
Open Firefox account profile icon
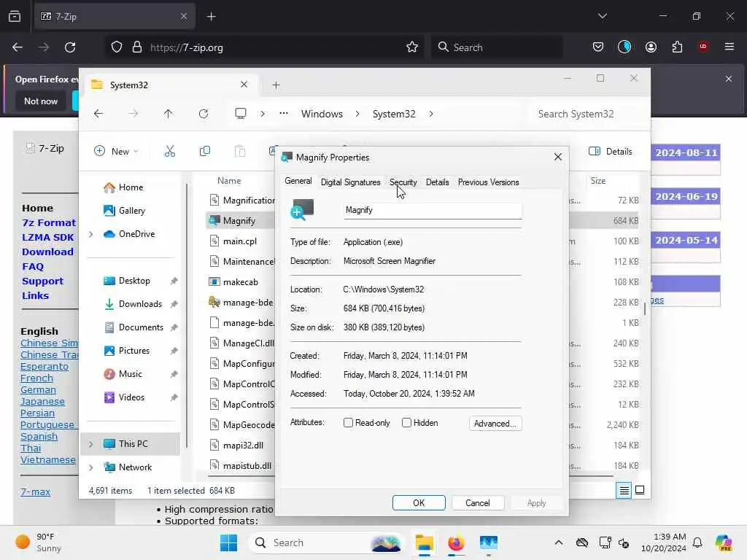(651, 47)
